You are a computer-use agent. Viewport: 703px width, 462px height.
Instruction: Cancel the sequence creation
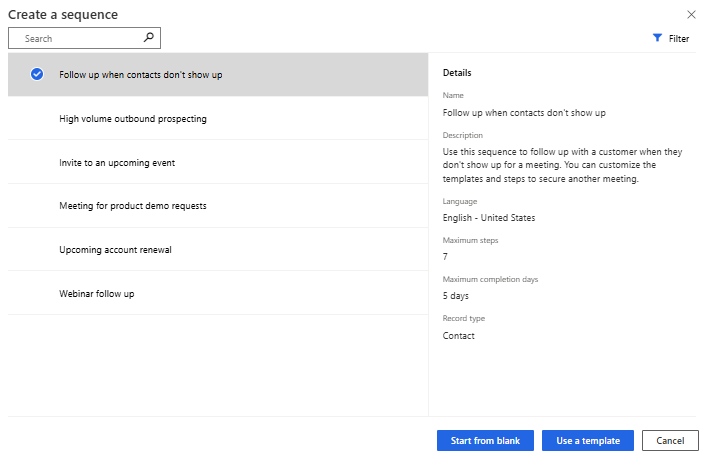click(x=670, y=441)
